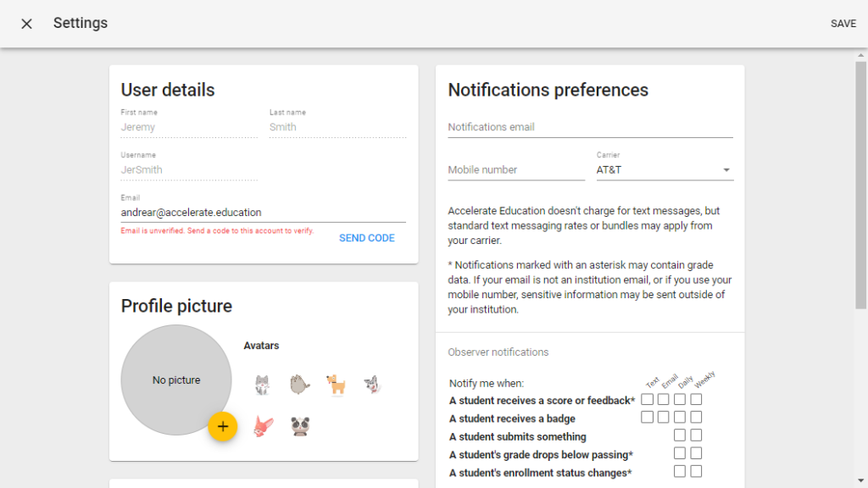Click the Notifications email field
The height and width of the screenshot is (488, 868).
tap(590, 127)
